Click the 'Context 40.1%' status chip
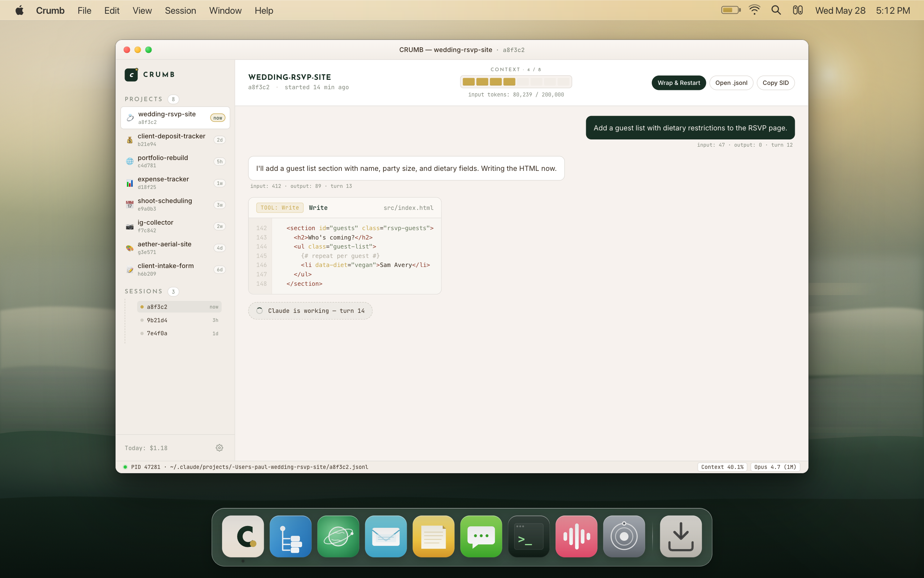 pyautogui.click(x=722, y=467)
